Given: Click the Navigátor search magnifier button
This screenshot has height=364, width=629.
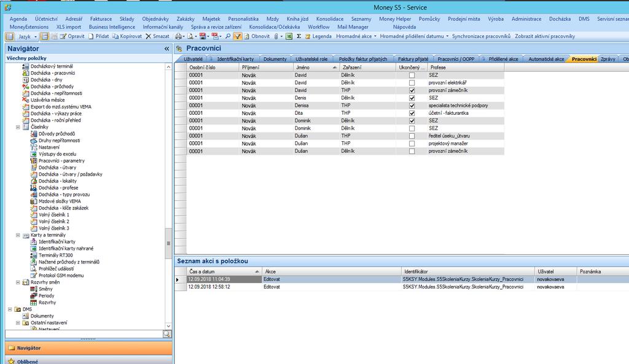Looking at the screenshot, I should 167,334.
